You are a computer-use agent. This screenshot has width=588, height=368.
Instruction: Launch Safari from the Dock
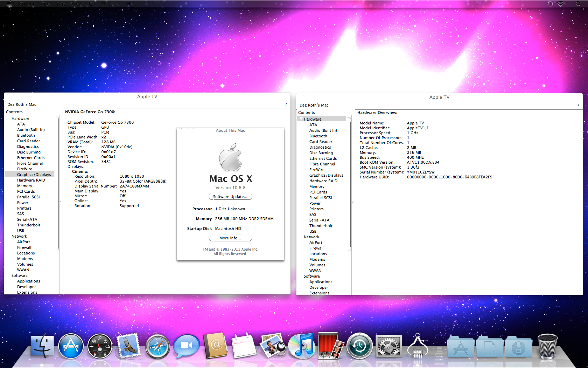point(157,346)
